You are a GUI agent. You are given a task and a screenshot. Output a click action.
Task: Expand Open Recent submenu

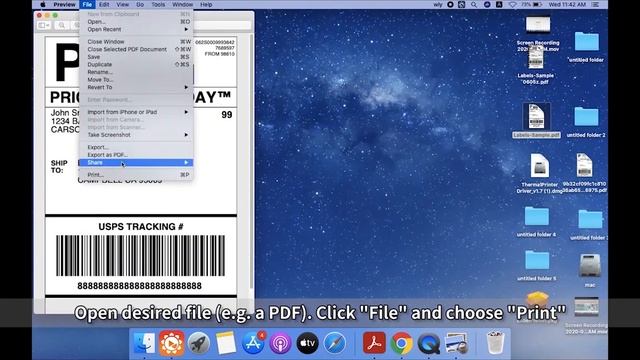click(136, 29)
